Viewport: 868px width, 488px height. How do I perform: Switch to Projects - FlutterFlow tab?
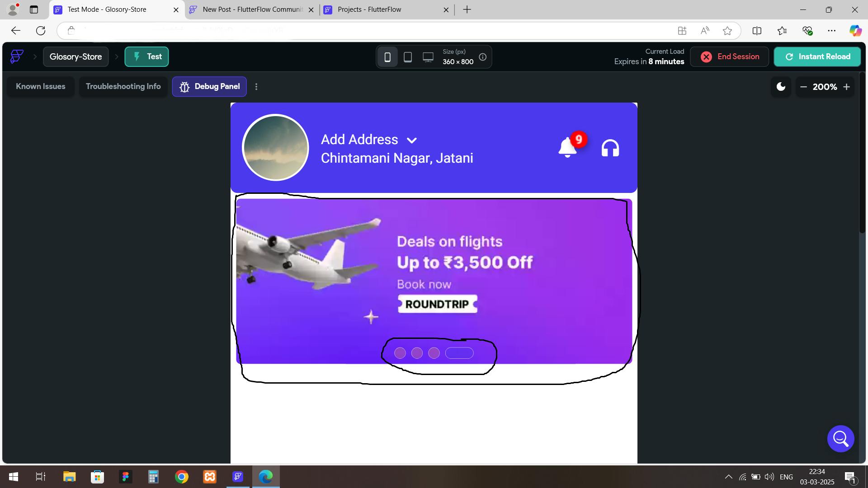point(369,9)
